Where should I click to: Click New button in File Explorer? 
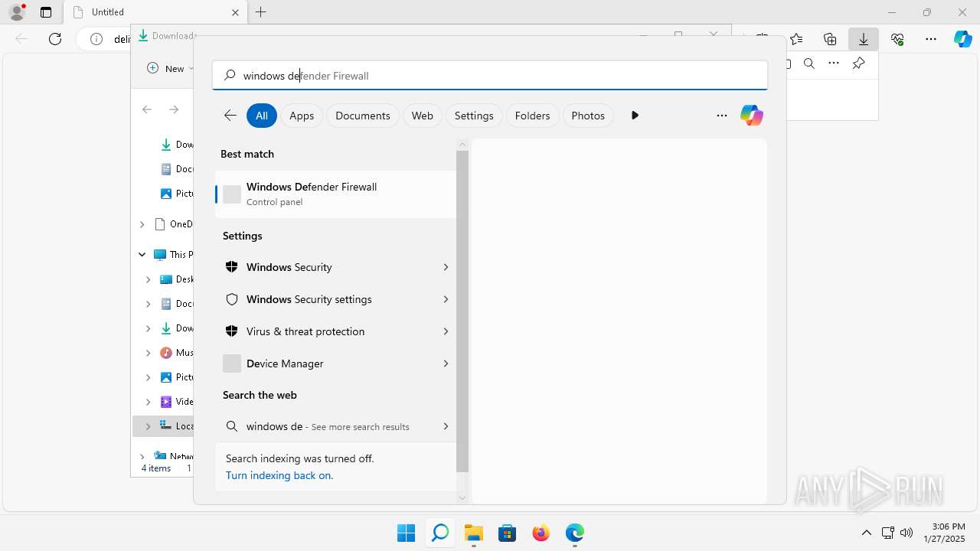coord(170,68)
